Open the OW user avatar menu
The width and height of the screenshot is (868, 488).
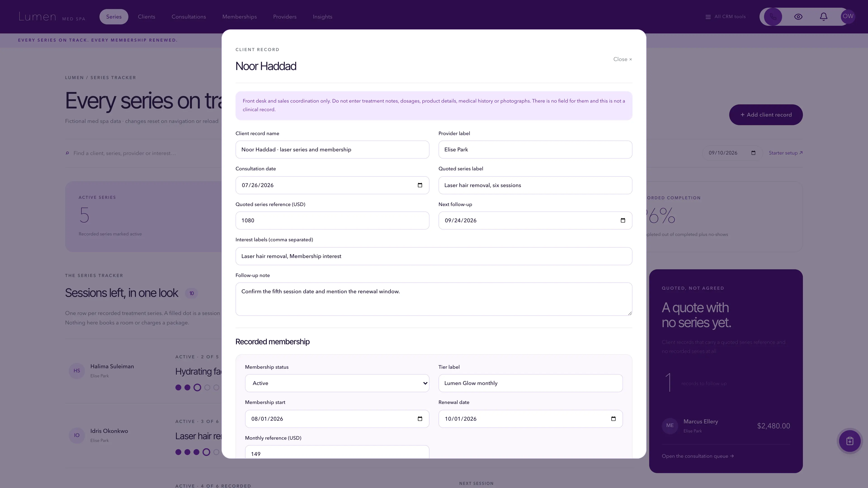click(848, 16)
